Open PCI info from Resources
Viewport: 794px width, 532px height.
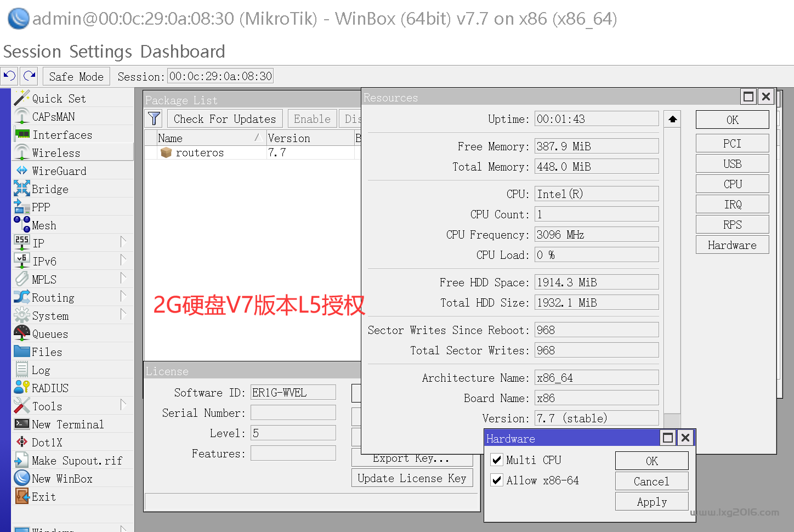[733, 143]
